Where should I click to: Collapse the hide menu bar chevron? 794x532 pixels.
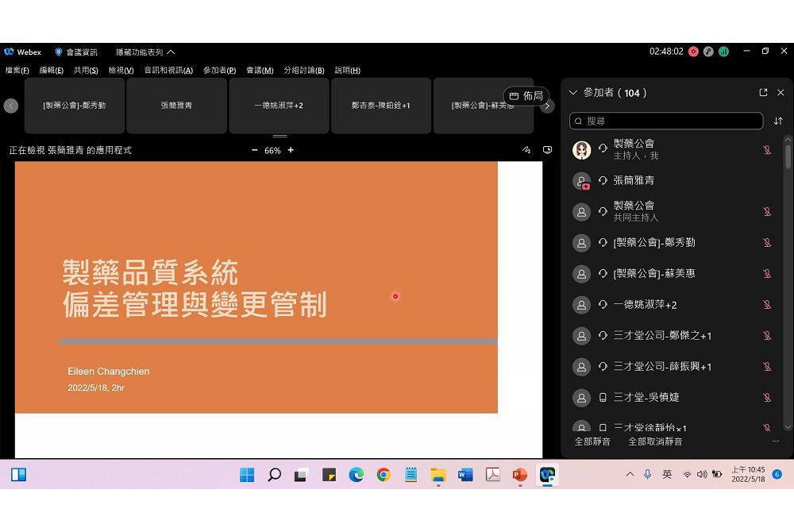[x=172, y=52]
